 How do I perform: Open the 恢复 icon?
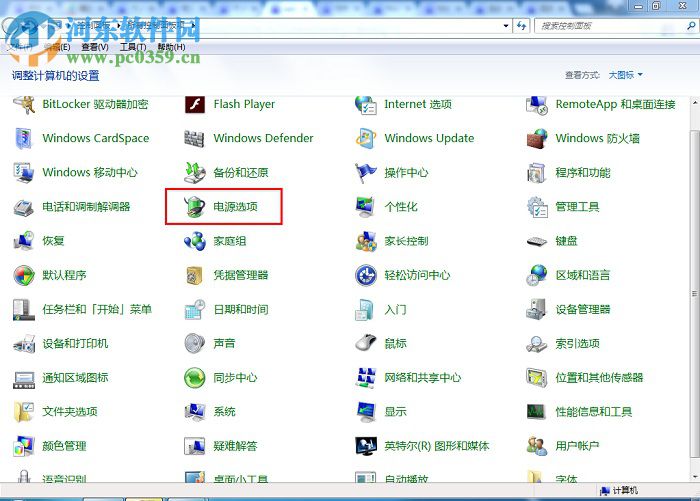pos(24,241)
